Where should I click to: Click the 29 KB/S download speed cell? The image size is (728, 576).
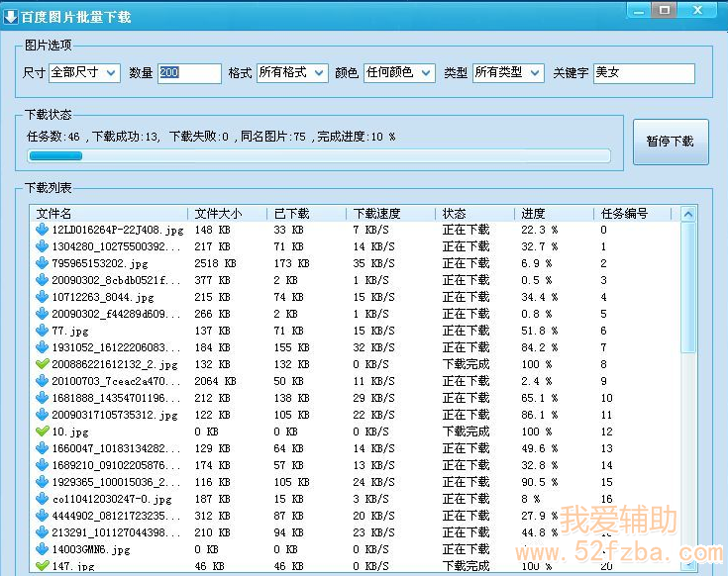coord(373,398)
